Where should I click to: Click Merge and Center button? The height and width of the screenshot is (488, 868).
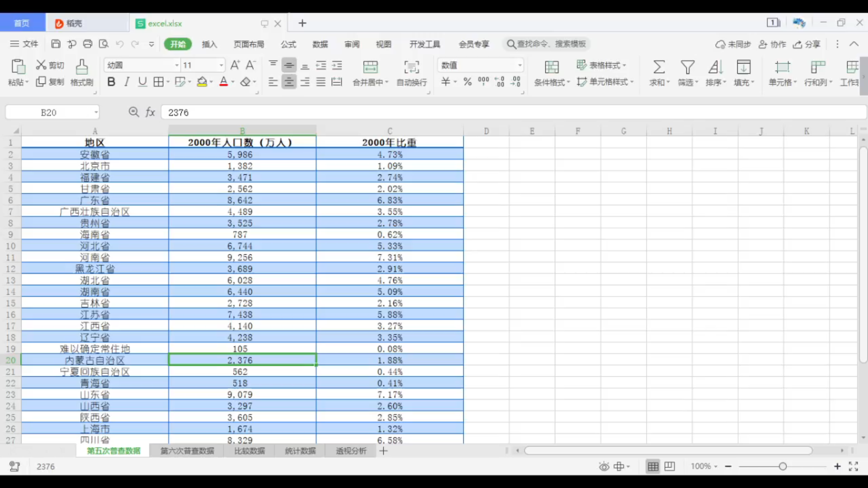coord(370,73)
